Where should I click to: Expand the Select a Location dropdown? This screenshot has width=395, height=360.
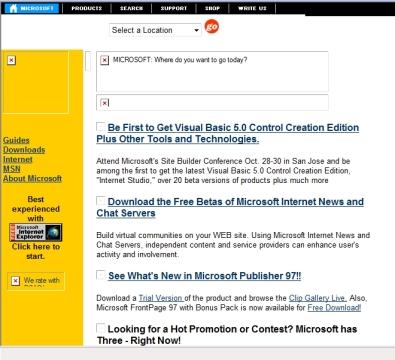coord(155,30)
